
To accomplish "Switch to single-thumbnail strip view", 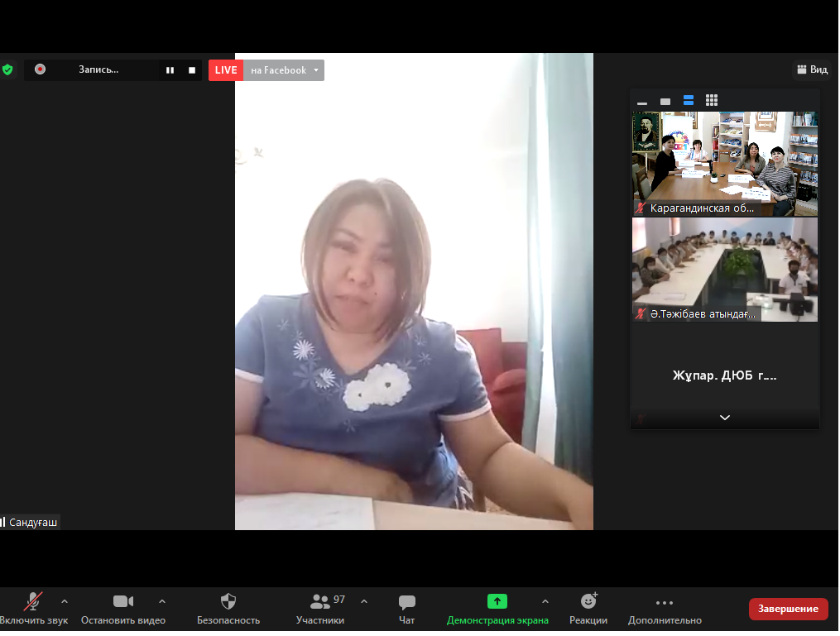I will (x=665, y=102).
